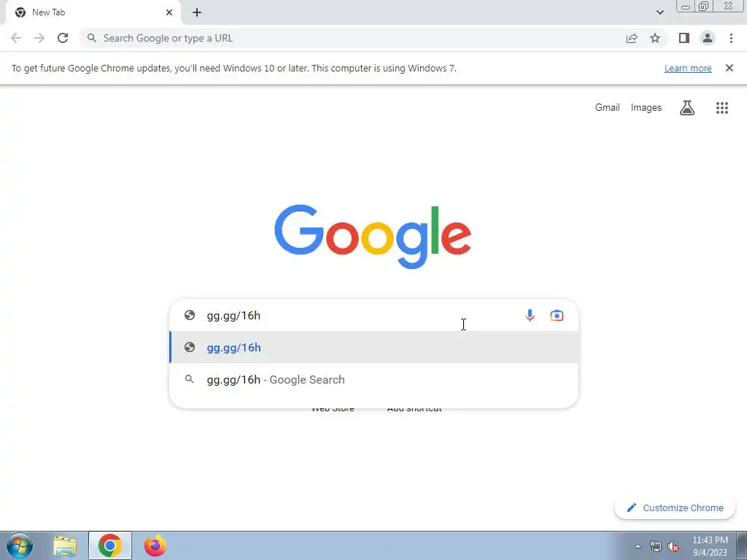Open Google apps grid
The height and width of the screenshot is (560, 747).
point(722,108)
